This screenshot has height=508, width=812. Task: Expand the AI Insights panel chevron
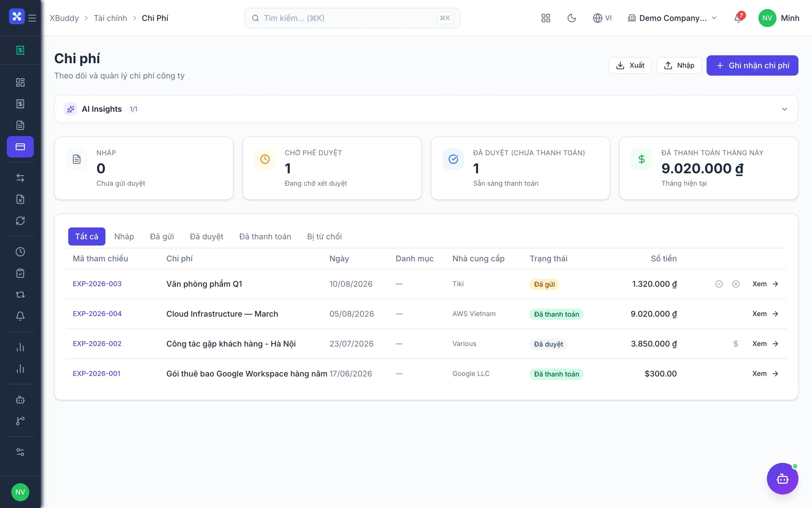pos(784,109)
